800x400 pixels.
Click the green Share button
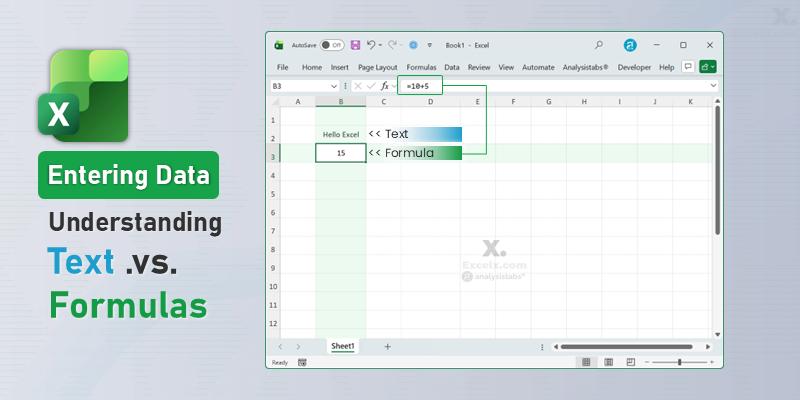tap(708, 67)
